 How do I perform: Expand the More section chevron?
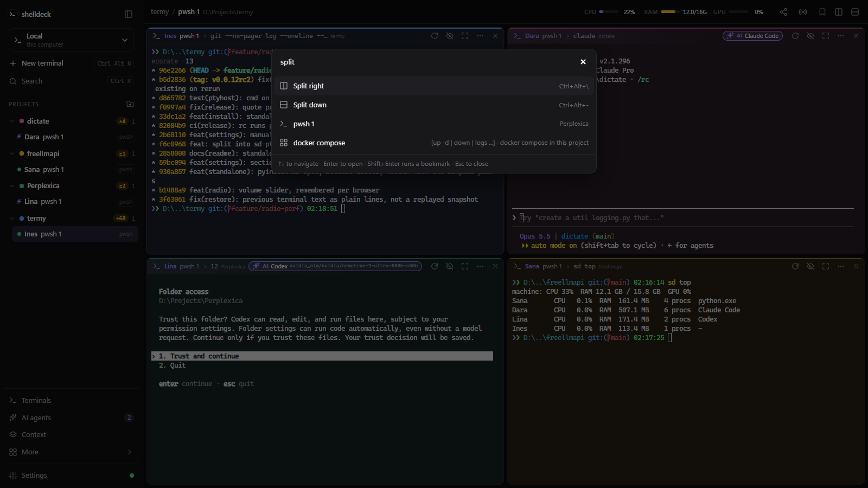tap(129, 452)
